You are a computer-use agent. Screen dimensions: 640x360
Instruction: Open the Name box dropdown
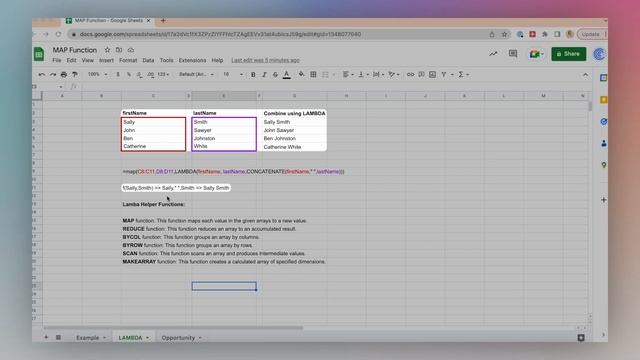pyautogui.click(x=61, y=87)
